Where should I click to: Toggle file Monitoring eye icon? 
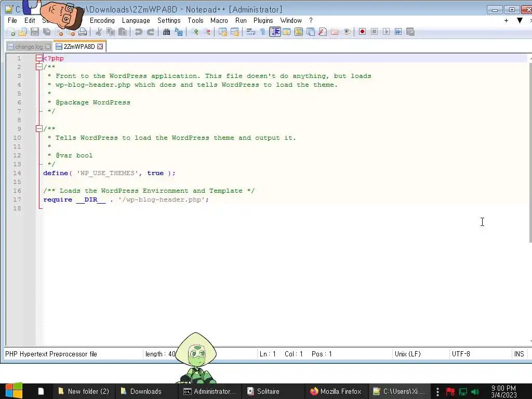[x=347, y=32]
